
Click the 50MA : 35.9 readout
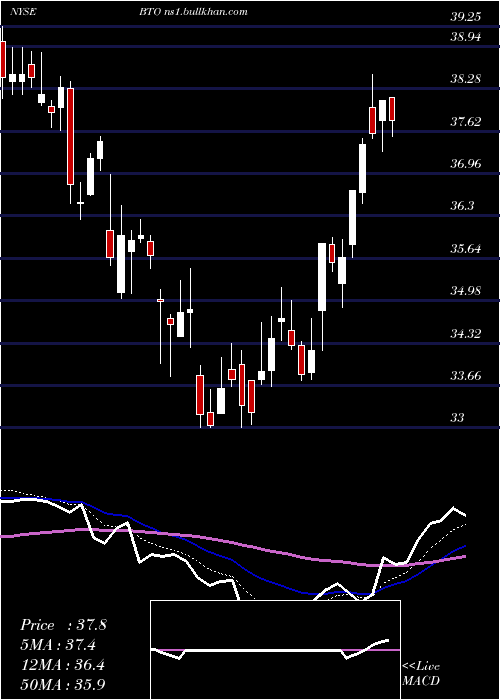click(62, 684)
